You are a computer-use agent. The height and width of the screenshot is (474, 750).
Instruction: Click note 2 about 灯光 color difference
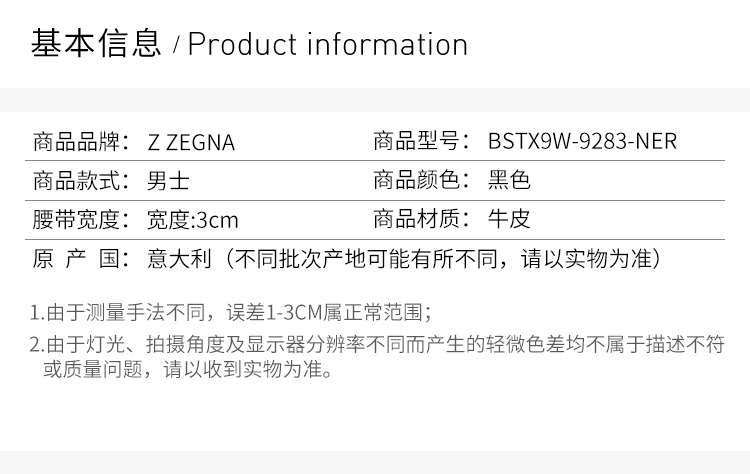(x=376, y=346)
